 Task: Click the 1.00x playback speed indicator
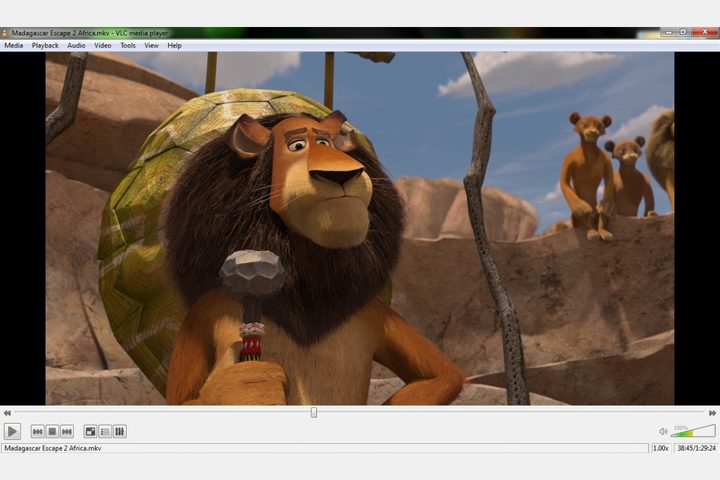pos(661,448)
